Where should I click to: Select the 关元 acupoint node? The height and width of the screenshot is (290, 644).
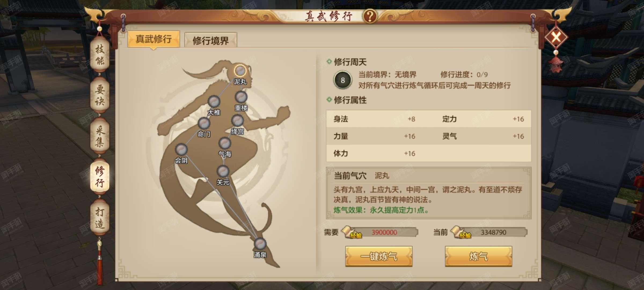[x=223, y=171]
